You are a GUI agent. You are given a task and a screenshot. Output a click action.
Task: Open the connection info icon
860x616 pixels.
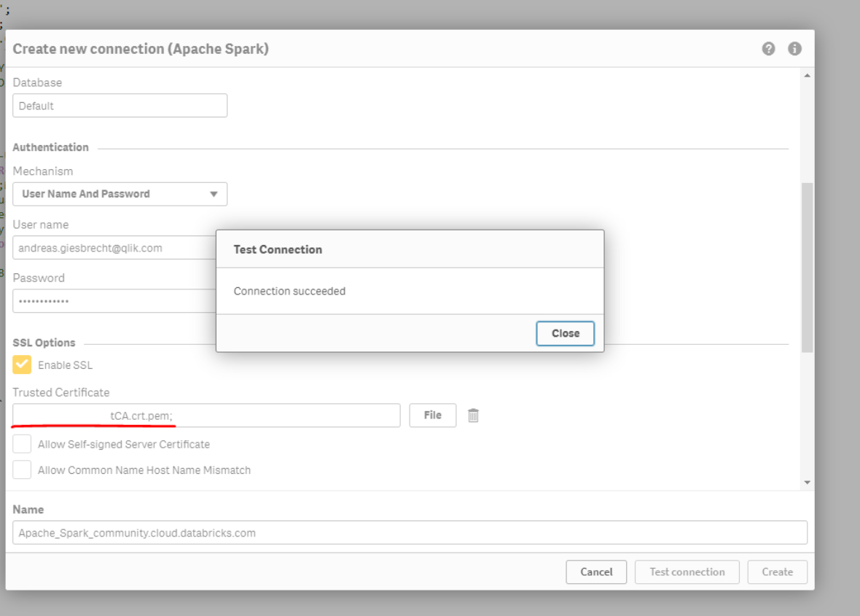794,49
